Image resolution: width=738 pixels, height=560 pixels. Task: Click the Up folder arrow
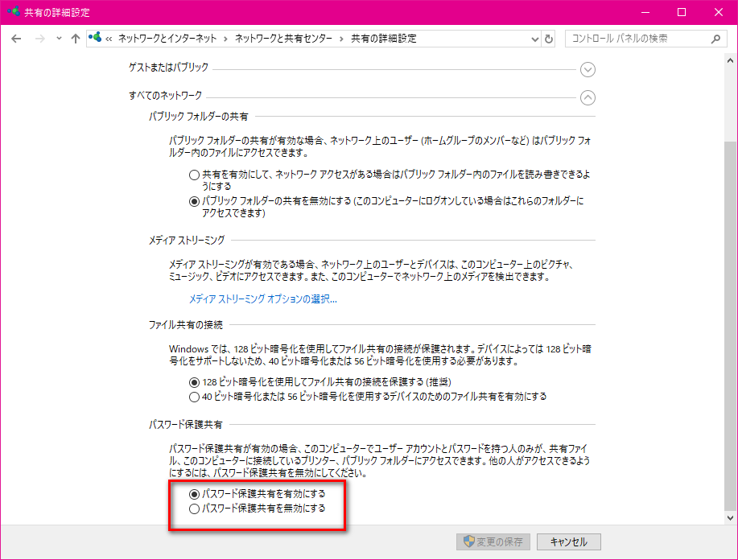pyautogui.click(x=76, y=39)
